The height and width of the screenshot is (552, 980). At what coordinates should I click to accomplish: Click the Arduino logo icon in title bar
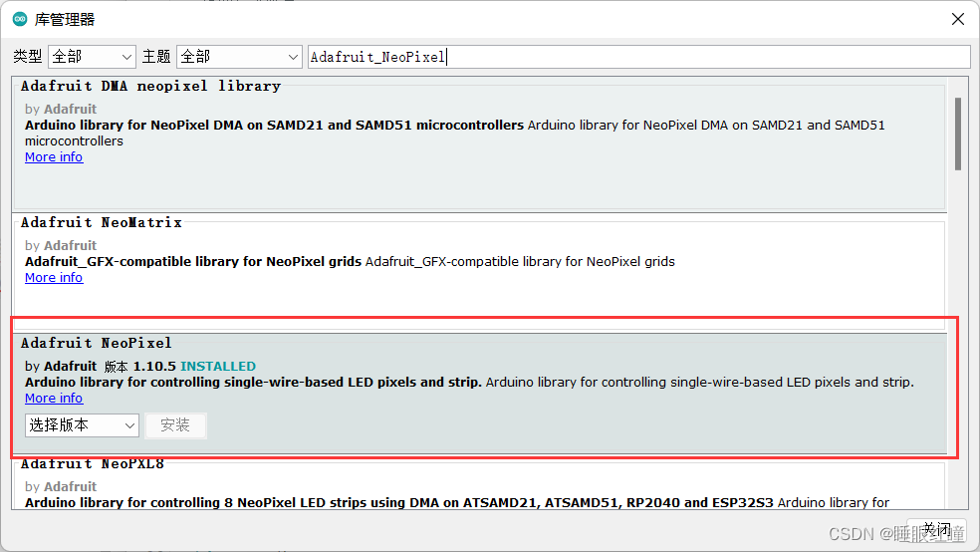(x=20, y=19)
